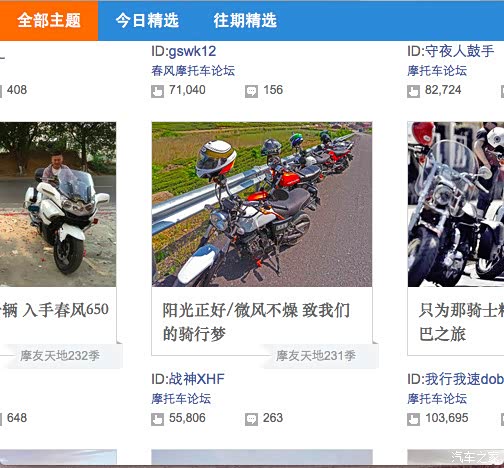Open 摩托车论坛 link under 战神XHF
Screen dimensions: 504x468
[181, 399]
